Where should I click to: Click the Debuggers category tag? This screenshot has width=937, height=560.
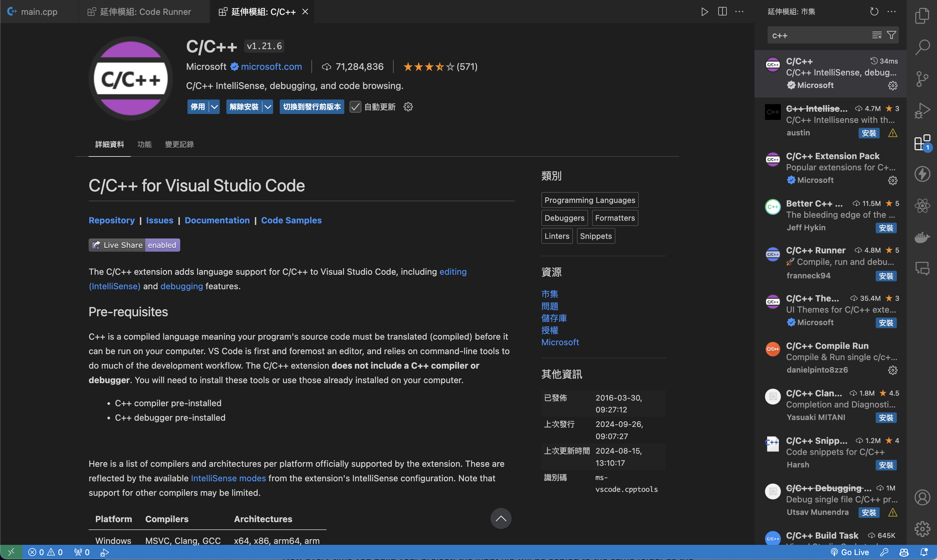click(565, 218)
